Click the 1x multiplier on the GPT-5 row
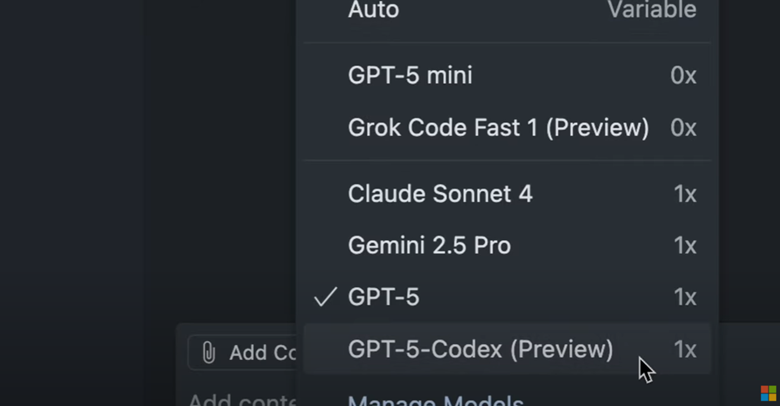780x406 pixels. pos(684,297)
